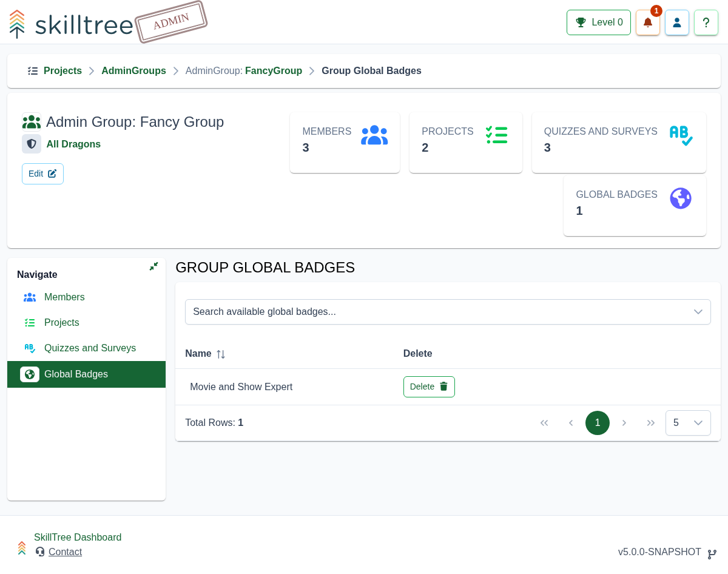
Task: Select page 1 in paginator
Action: 598,423
